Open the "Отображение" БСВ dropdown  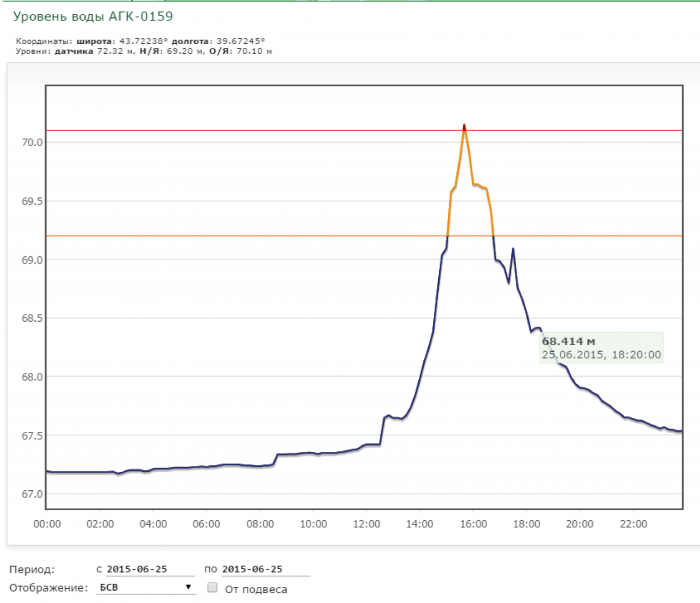(146, 587)
